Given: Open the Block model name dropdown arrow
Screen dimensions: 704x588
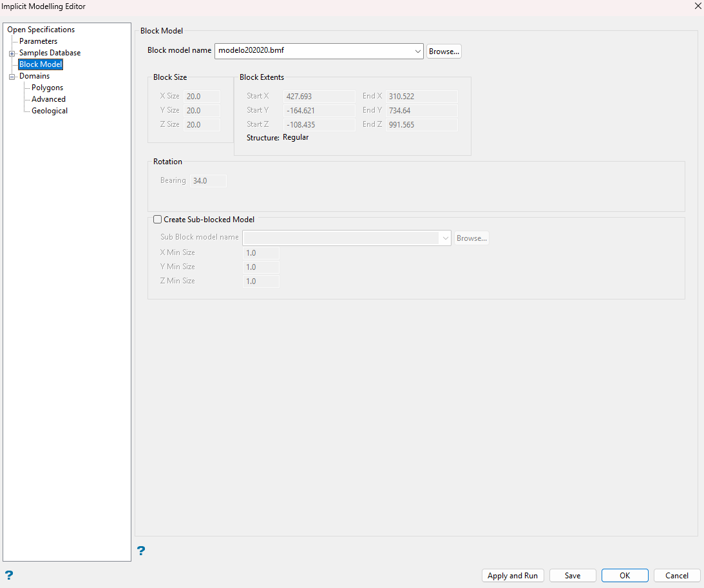Looking at the screenshot, I should 417,51.
